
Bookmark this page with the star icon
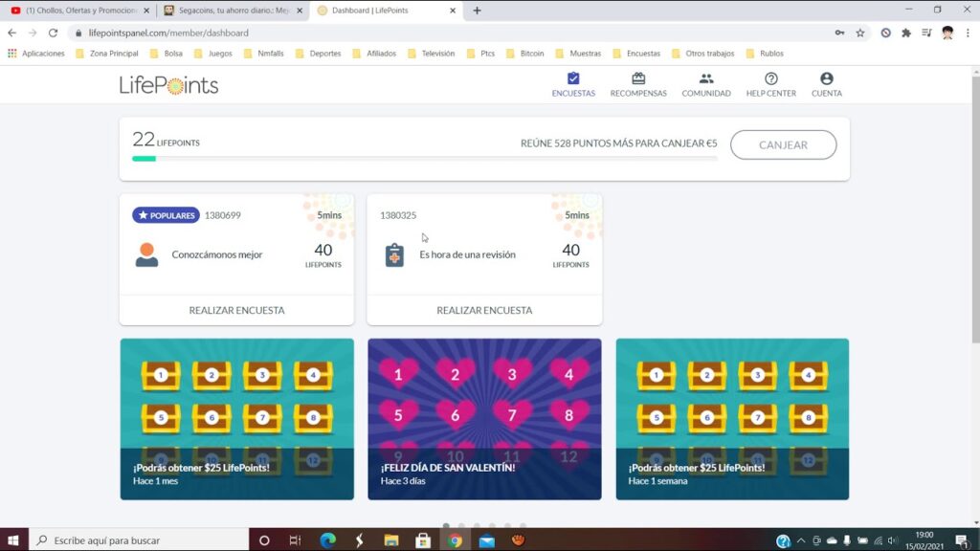pyautogui.click(x=860, y=33)
